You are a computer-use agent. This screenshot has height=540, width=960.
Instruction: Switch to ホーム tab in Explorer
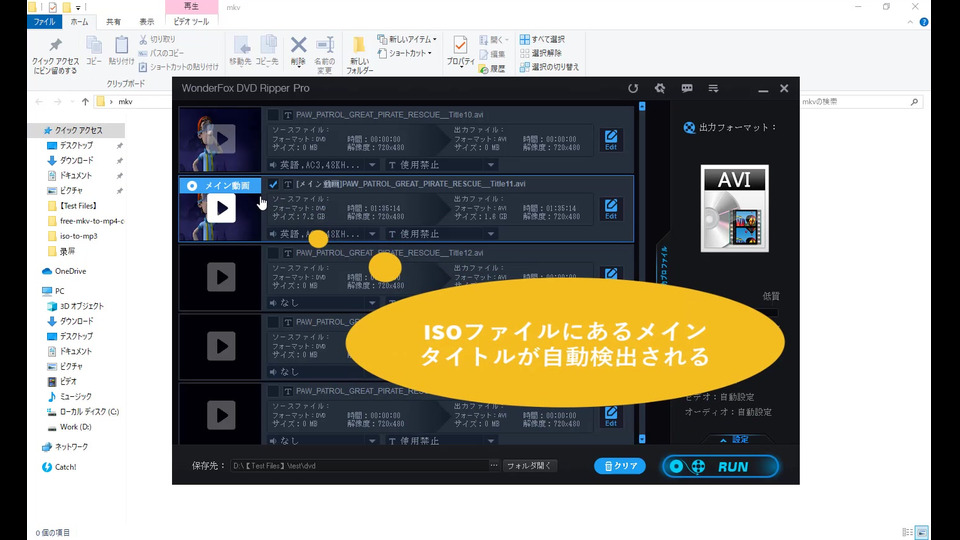click(x=79, y=22)
